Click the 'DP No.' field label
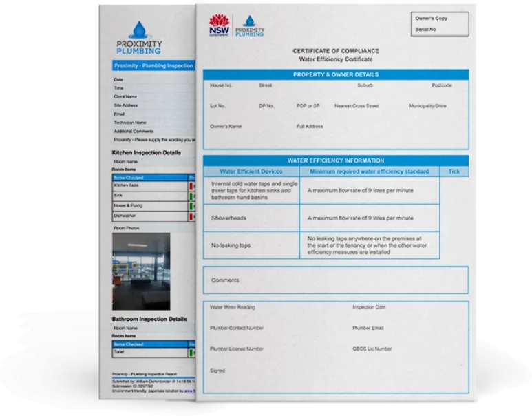This screenshot has width=532, height=416. click(266, 106)
